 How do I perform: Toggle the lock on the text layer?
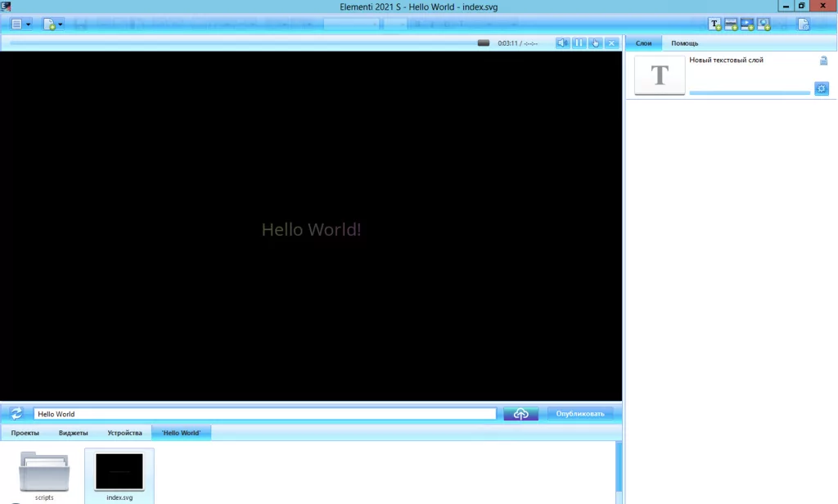click(x=823, y=61)
